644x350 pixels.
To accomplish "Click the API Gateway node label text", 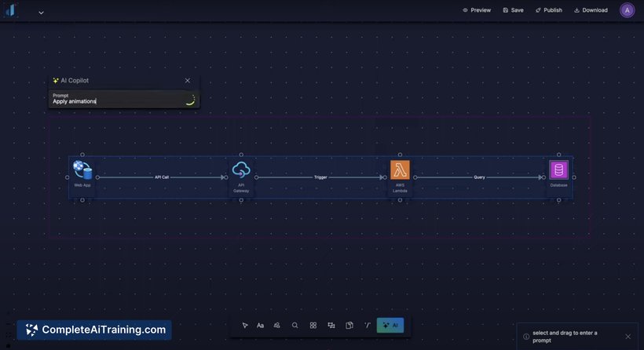I will [x=241, y=188].
